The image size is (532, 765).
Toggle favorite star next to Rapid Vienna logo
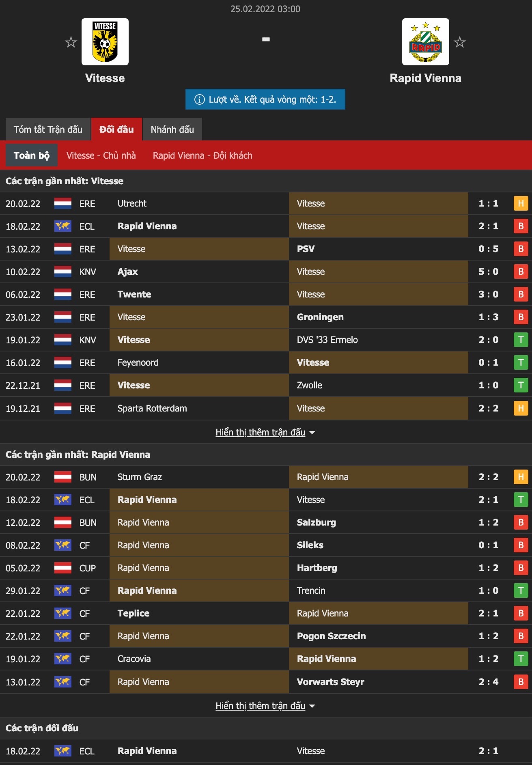click(460, 42)
